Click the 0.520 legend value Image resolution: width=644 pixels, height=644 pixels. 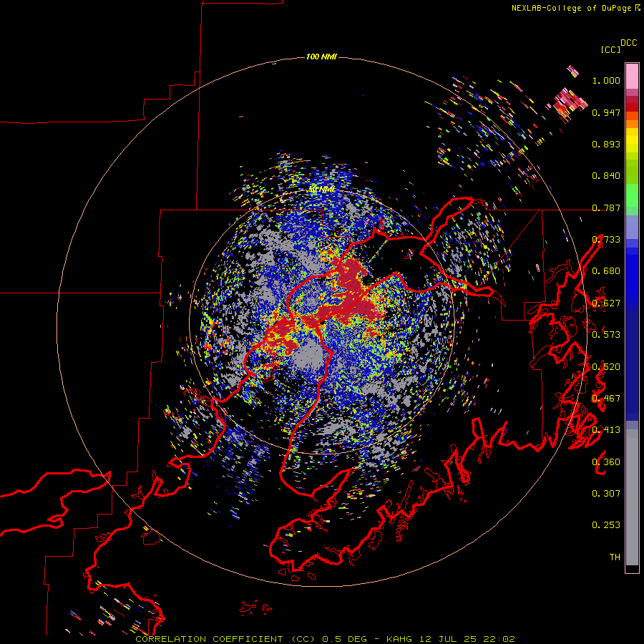606,367
